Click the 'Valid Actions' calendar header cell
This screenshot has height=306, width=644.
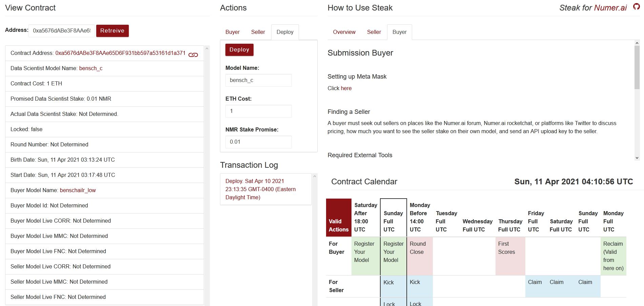tap(339, 218)
